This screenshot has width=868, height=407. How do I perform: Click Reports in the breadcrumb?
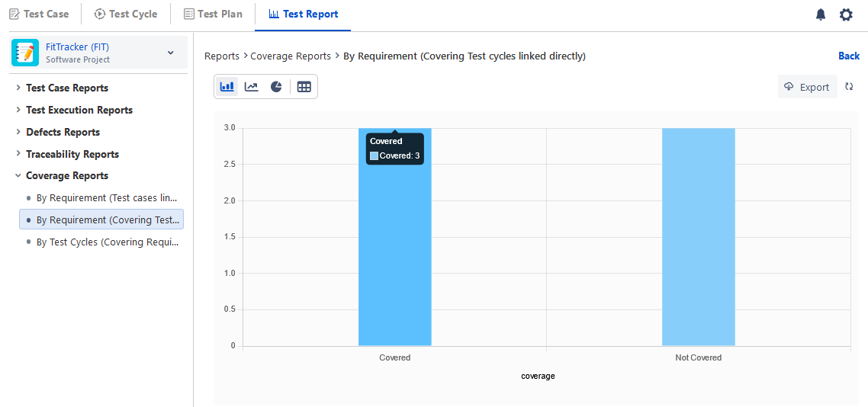click(x=222, y=56)
